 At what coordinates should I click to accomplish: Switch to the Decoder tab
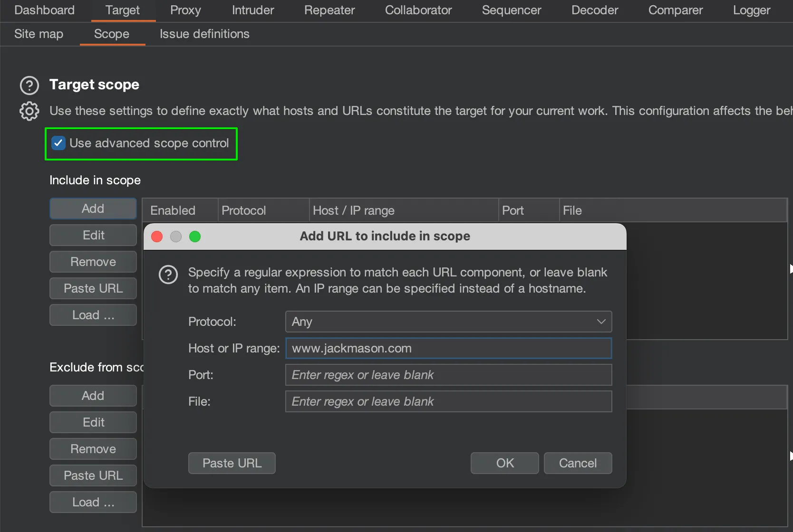pyautogui.click(x=595, y=10)
